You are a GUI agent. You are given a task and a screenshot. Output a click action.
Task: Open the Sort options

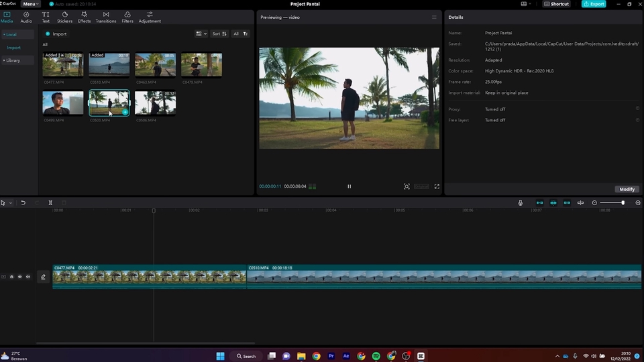click(x=219, y=34)
